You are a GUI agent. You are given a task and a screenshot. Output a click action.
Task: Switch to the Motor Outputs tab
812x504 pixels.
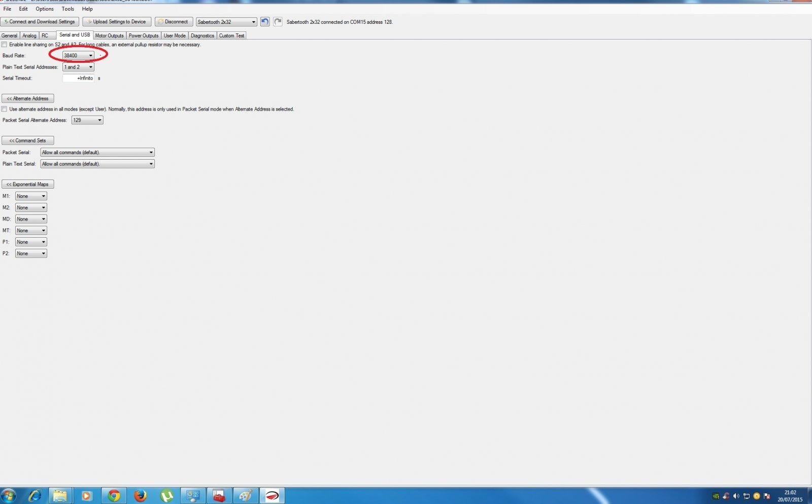pos(109,35)
